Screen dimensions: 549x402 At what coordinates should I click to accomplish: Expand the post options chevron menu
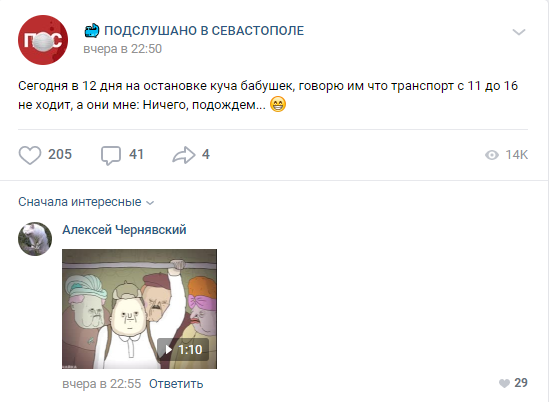point(519,32)
